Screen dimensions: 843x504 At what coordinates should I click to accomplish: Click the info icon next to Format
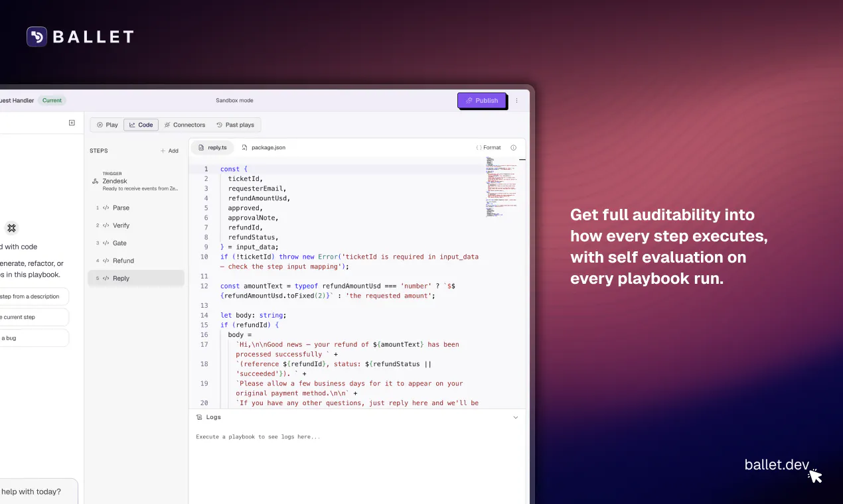(x=513, y=148)
